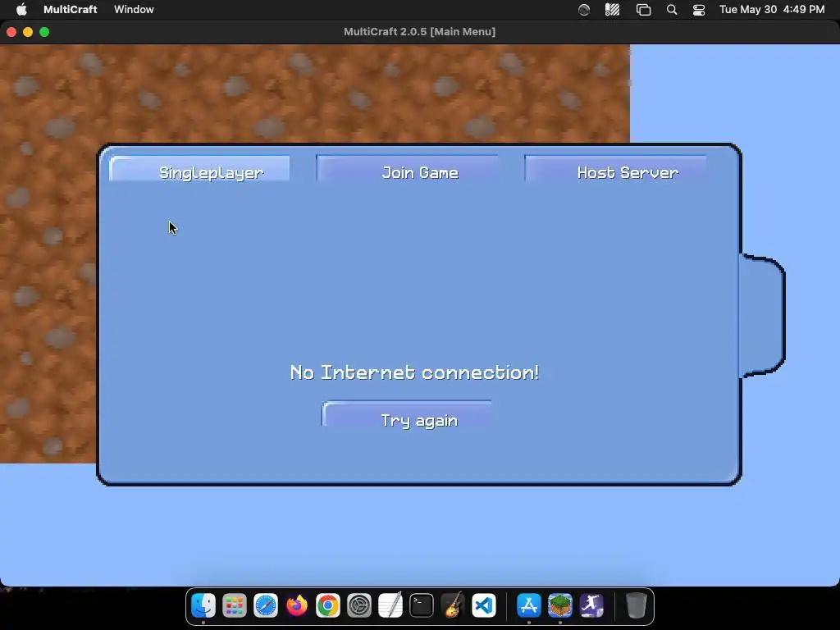This screenshot has height=630, width=840.
Task: Open the side tab on the menu's right edge
Action: click(762, 316)
